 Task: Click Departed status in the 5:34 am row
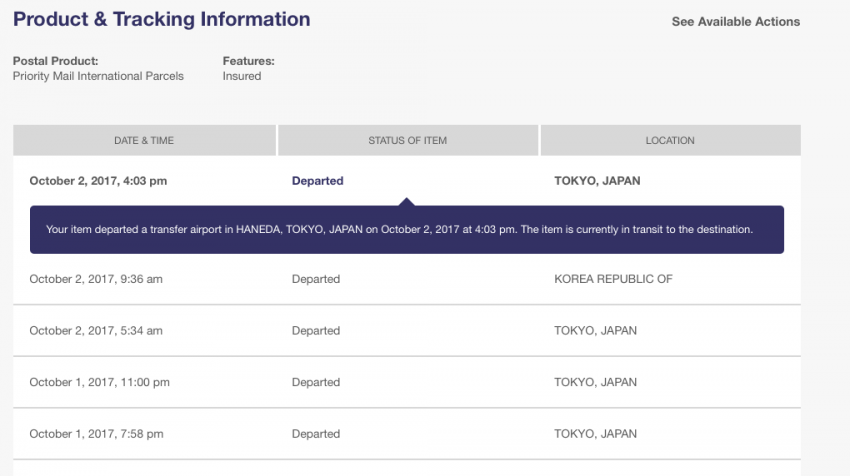316,331
